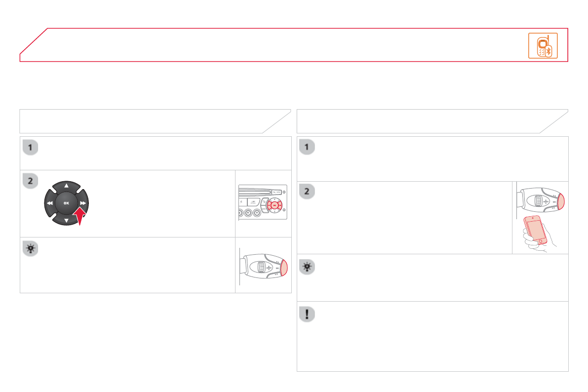Screen dimensions: 588x392
Task: Click the step 2 badge in left panel
Action: coord(31,181)
